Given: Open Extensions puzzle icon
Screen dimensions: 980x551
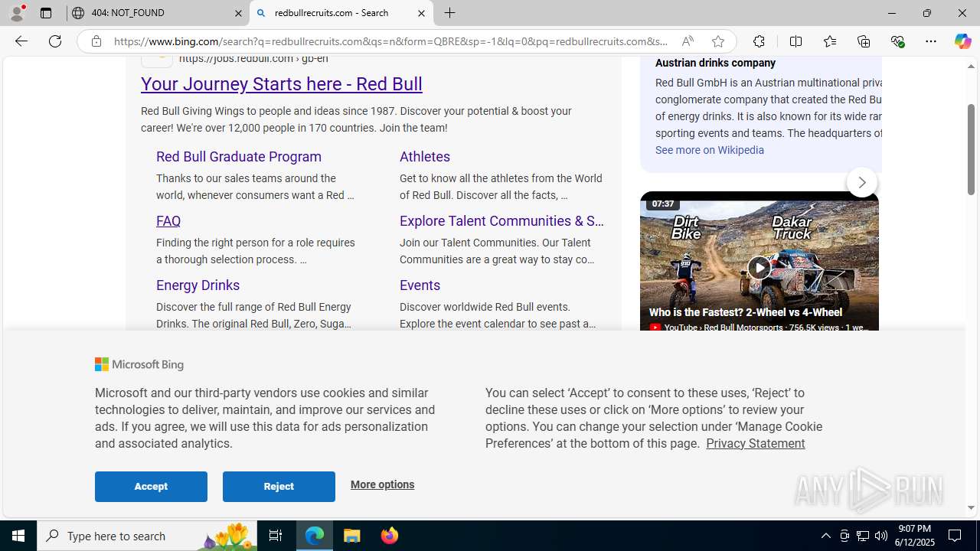Looking at the screenshot, I should pos(759,41).
